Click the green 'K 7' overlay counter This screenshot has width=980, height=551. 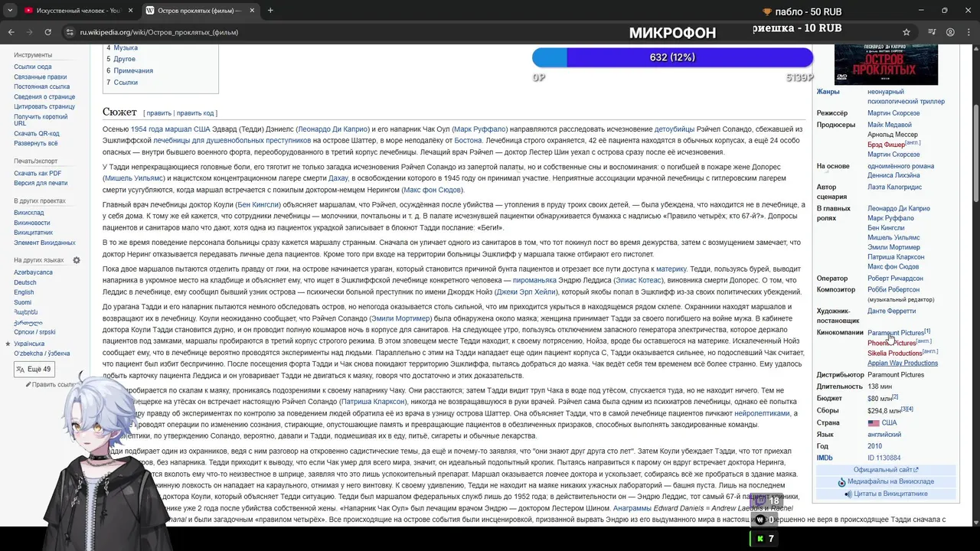(x=765, y=539)
